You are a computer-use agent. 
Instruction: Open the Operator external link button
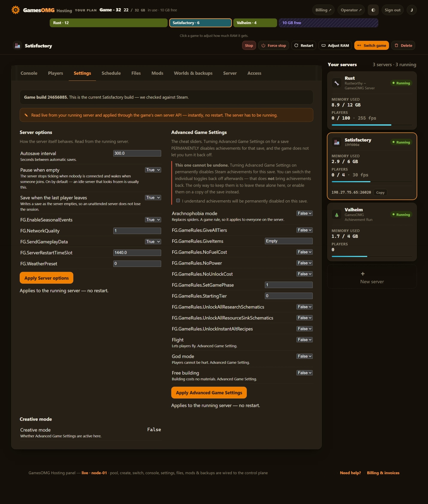tap(351, 10)
